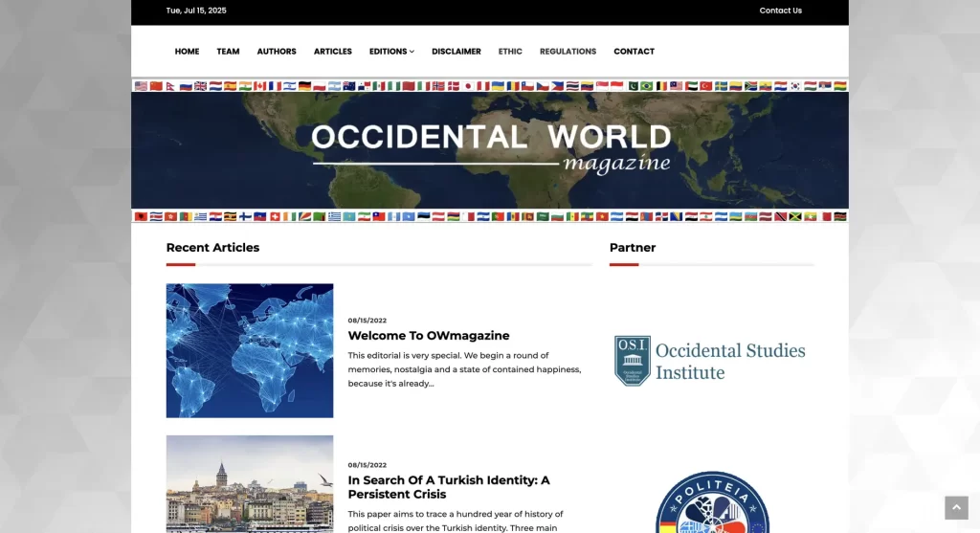The image size is (980, 533).
Task: Click the Contact Us link in top bar
Action: 780,11
